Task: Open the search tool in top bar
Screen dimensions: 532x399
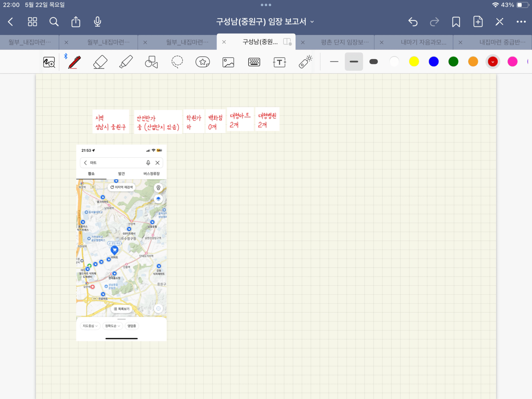Action: [54, 22]
